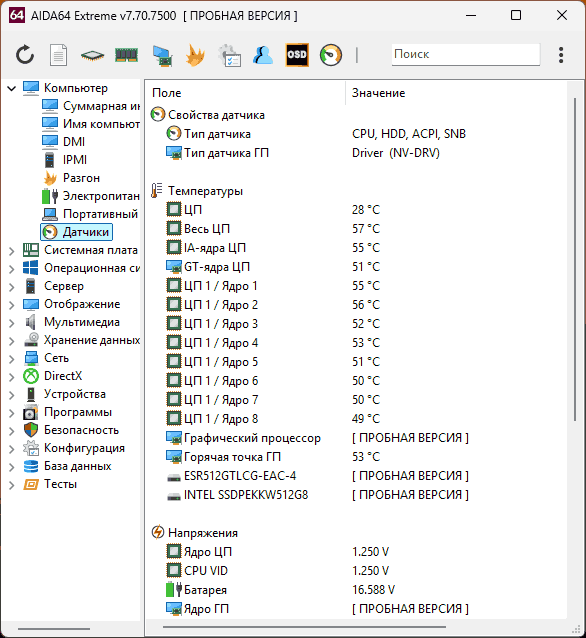Open the settings checklist toolbar icon
Screen dimensions: 586x638
pos(230,55)
